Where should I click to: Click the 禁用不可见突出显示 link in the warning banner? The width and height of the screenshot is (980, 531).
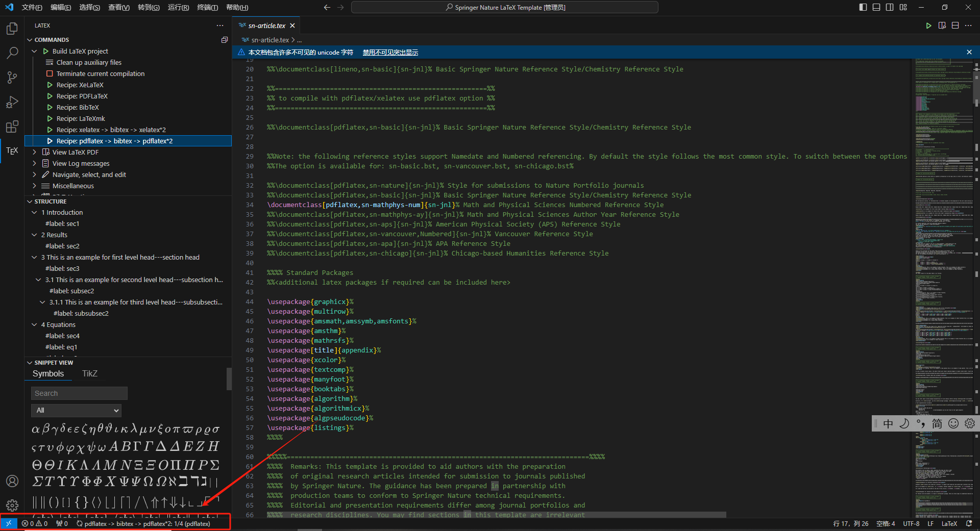[390, 52]
